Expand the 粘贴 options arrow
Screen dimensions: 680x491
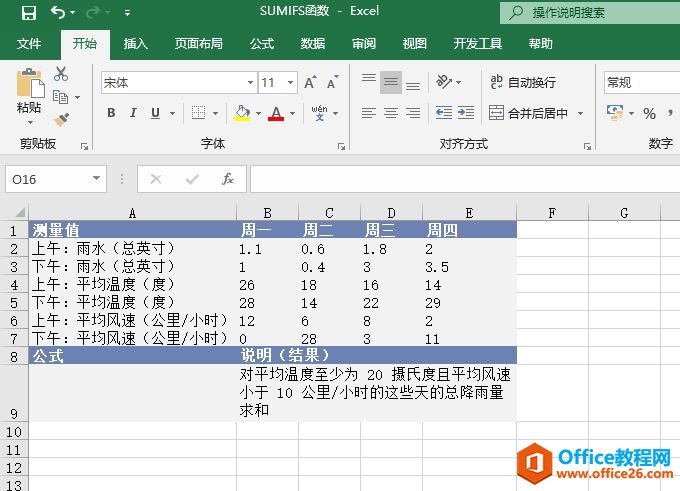click(30, 122)
